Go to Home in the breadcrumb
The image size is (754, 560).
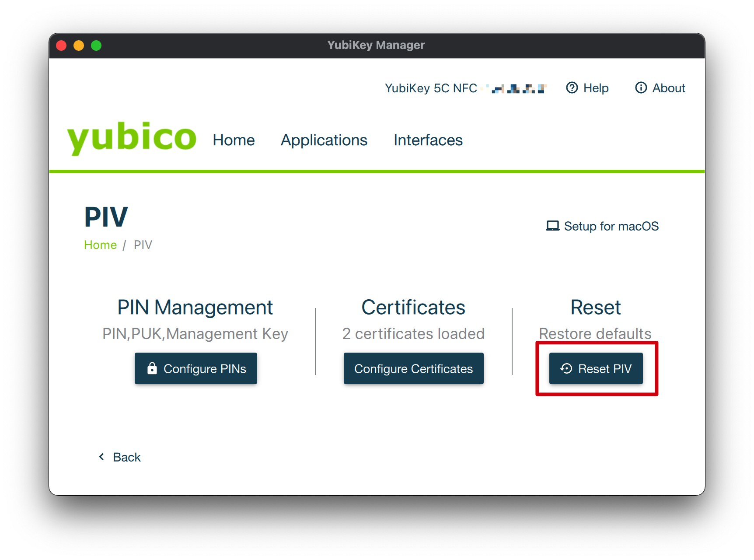(100, 245)
